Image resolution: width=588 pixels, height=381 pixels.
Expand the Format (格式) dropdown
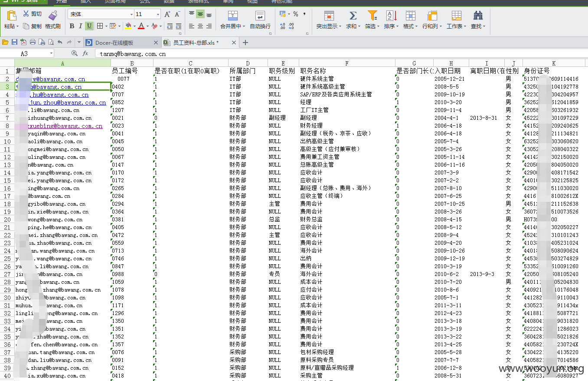(417, 26)
